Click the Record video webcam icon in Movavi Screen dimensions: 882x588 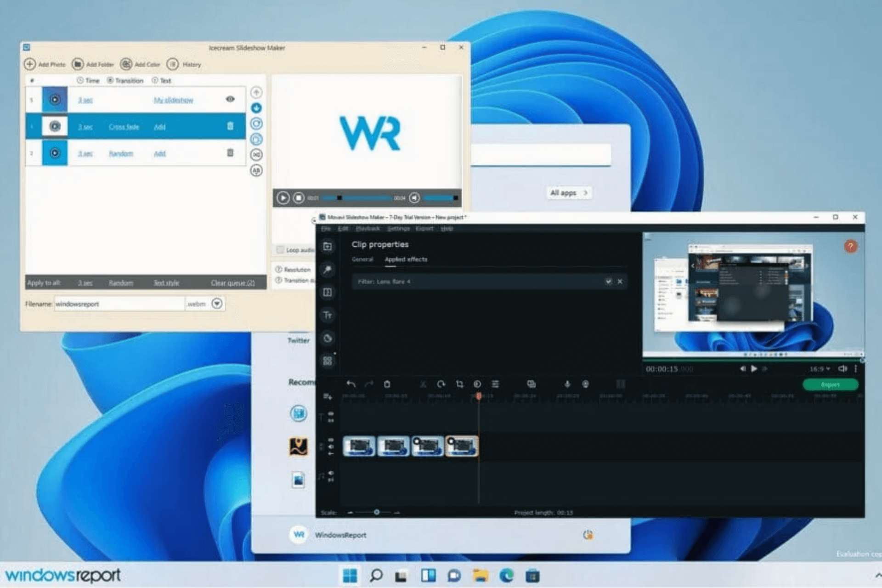click(585, 384)
